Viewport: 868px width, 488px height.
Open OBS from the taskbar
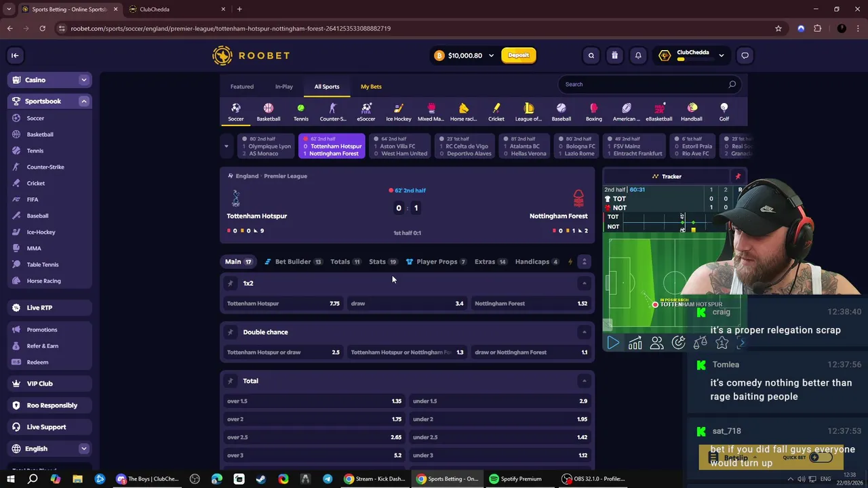click(x=594, y=479)
